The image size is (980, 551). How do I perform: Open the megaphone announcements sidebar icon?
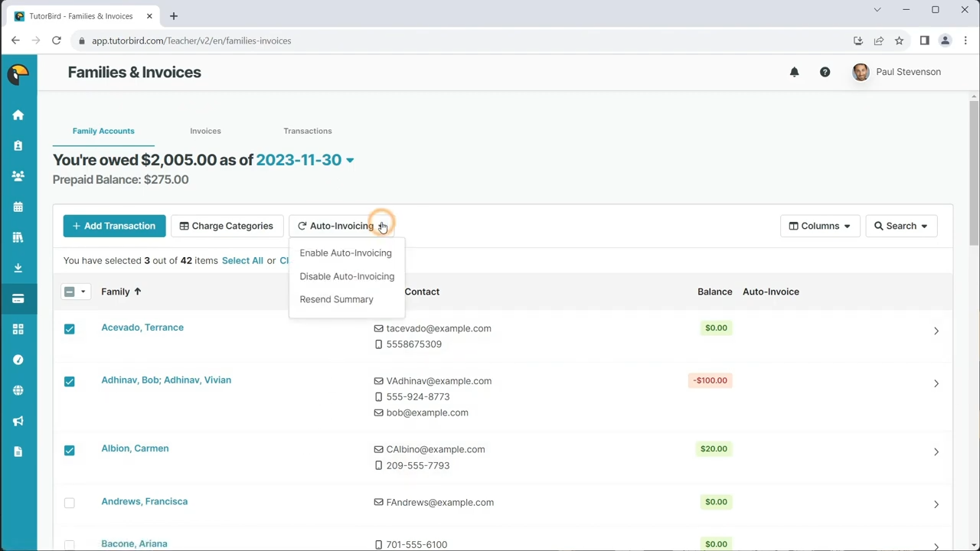pos(18,421)
